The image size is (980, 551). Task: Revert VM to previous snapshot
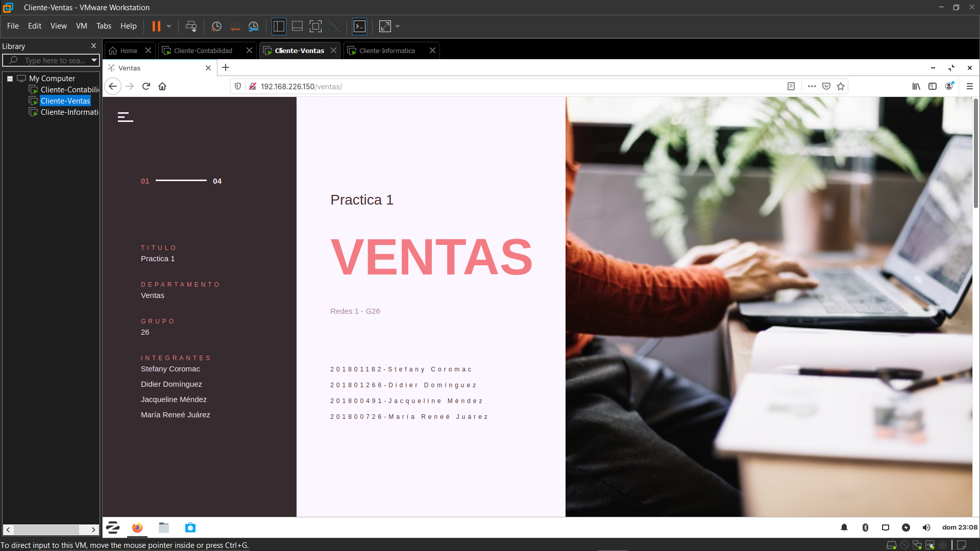[x=235, y=26]
